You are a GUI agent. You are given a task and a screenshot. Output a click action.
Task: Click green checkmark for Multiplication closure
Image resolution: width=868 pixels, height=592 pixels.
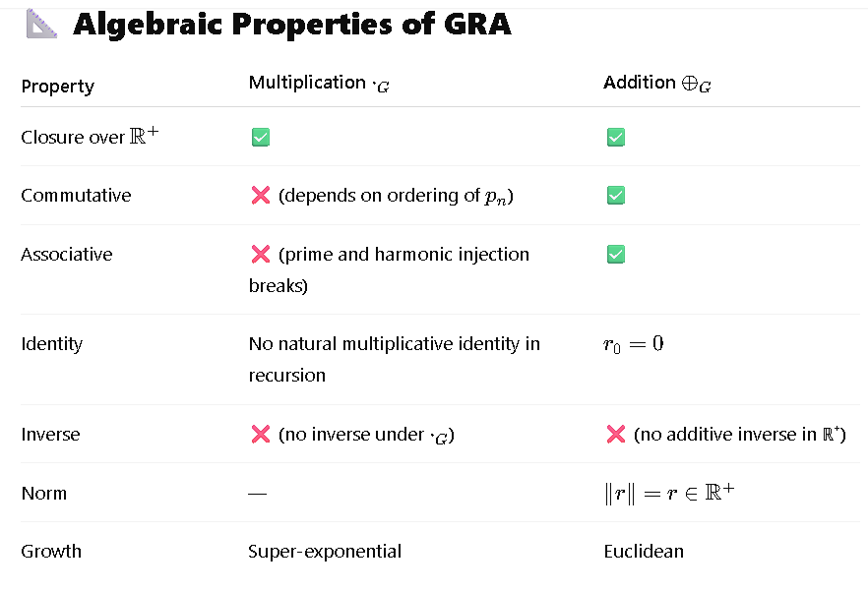click(261, 137)
